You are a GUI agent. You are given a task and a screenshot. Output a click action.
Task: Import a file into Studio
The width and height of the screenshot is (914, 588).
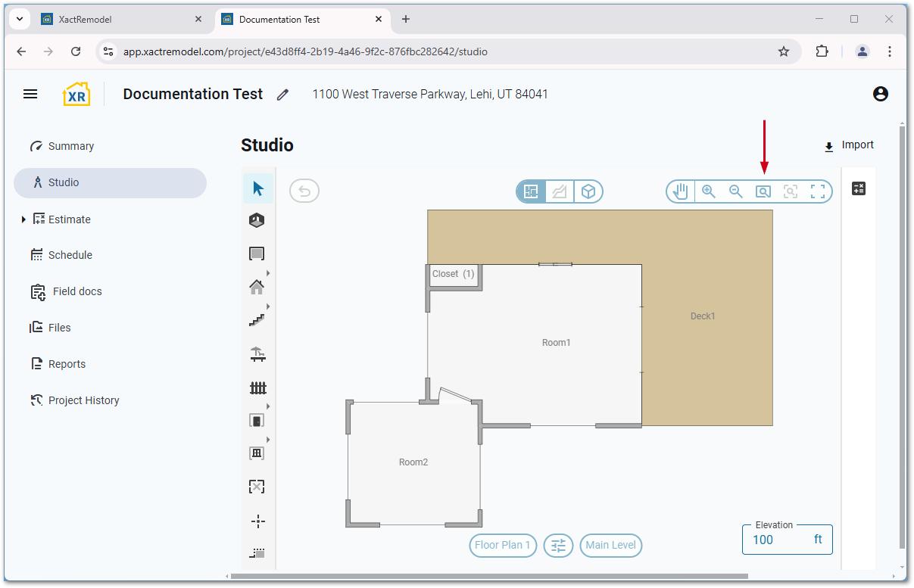(x=849, y=145)
